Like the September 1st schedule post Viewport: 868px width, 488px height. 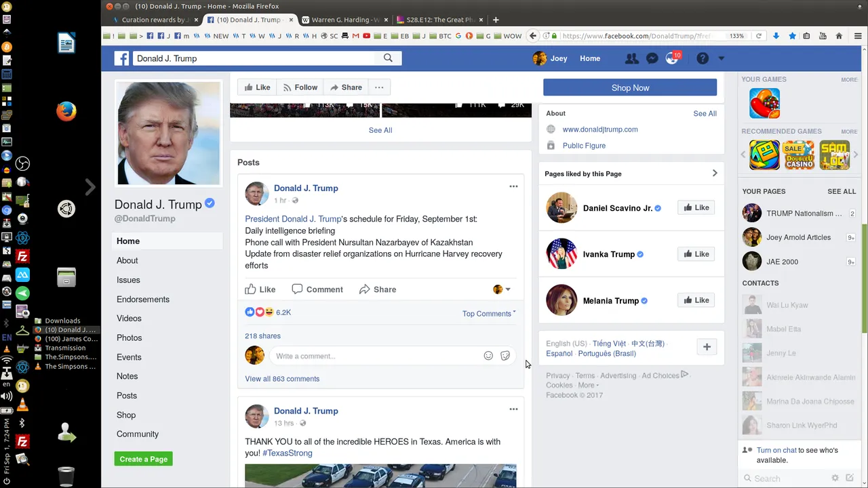(x=260, y=289)
